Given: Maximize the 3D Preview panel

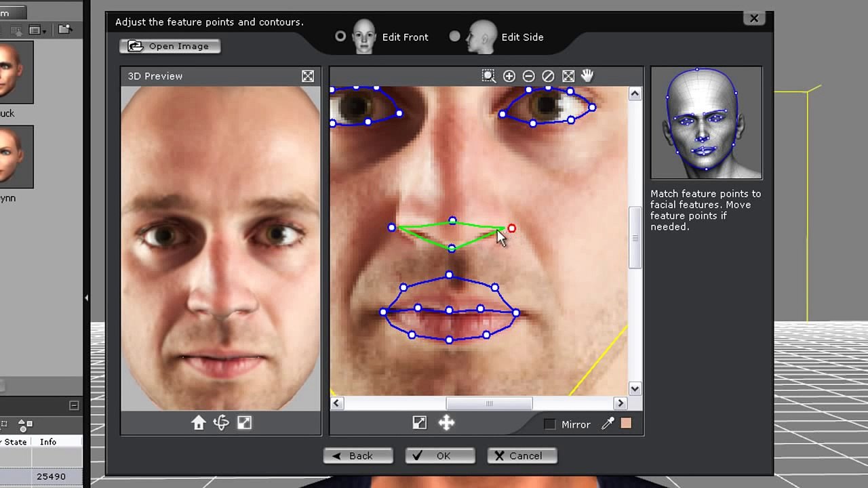Looking at the screenshot, I should (x=308, y=76).
